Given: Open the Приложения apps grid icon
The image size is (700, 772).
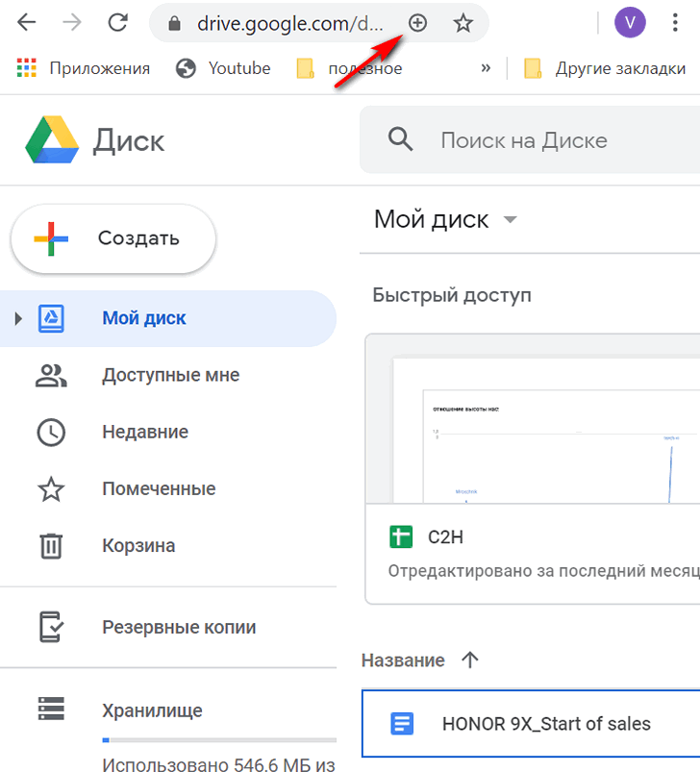Looking at the screenshot, I should pyautogui.click(x=27, y=68).
